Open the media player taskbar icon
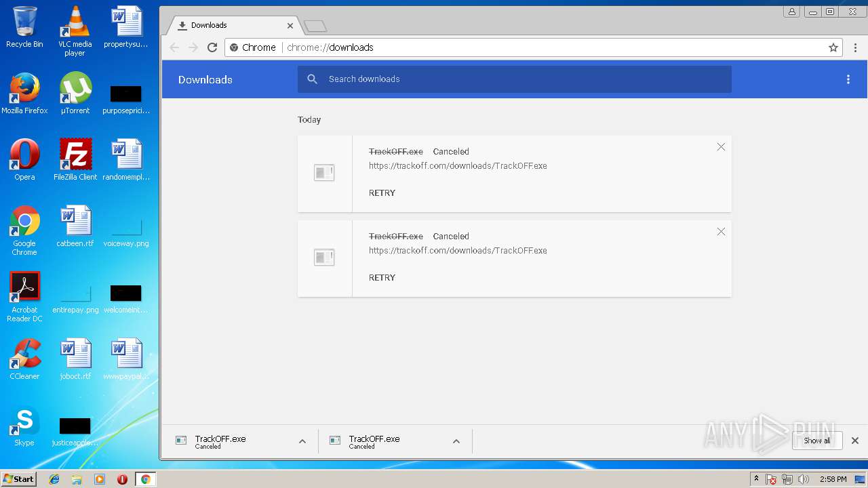Viewport: 868px width, 488px height. (100, 479)
